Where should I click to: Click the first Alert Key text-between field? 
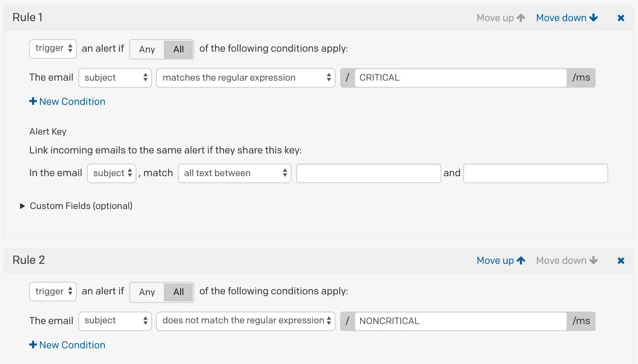click(369, 173)
